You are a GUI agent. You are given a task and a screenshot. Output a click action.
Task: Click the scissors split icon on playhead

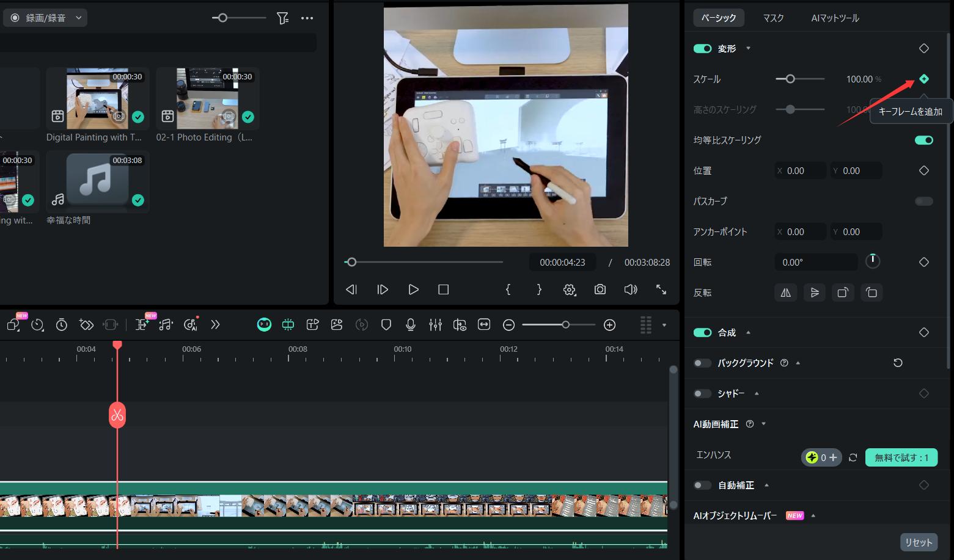tap(117, 415)
